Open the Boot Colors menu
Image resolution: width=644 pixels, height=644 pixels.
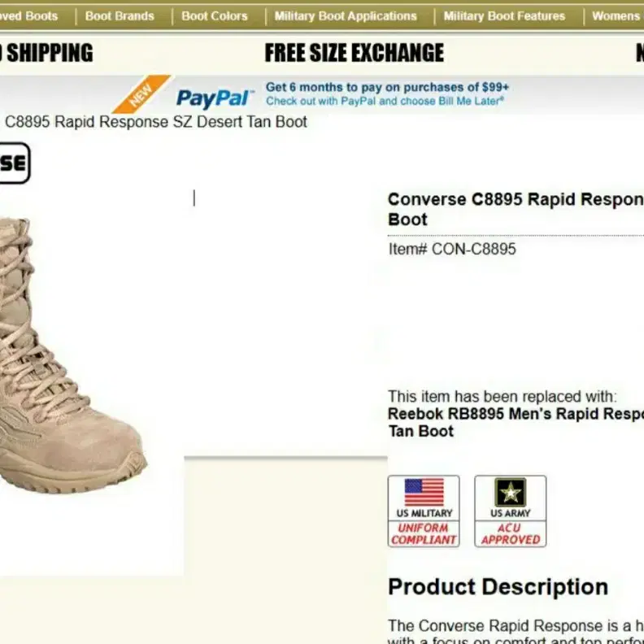click(215, 16)
